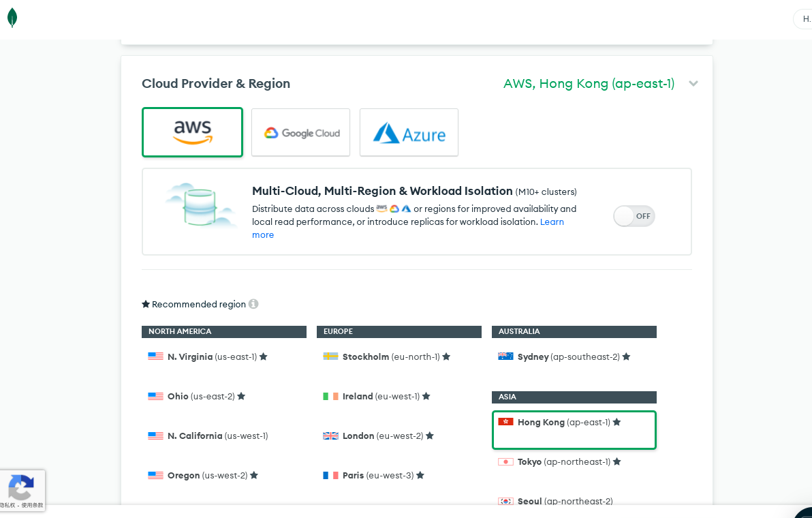Viewport: 812px width, 518px height.
Task: Enable the Multi-Cloud Multi-Region toggle
Action: (634, 216)
